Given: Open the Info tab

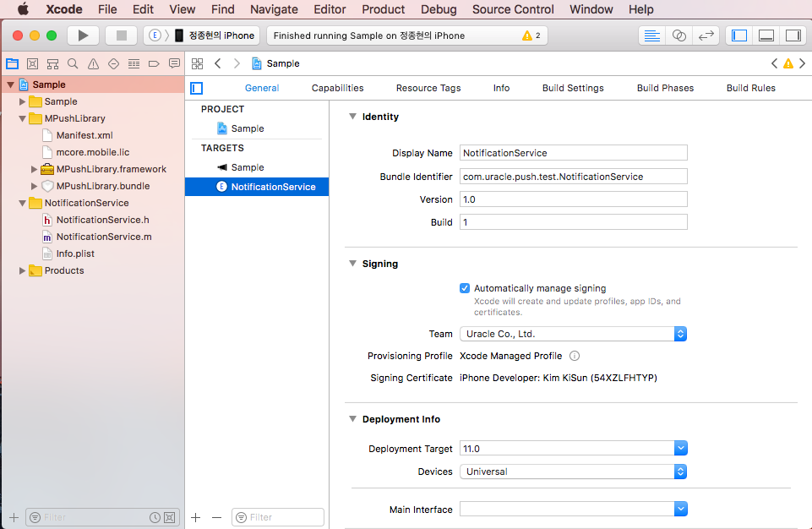Looking at the screenshot, I should click(x=501, y=88).
